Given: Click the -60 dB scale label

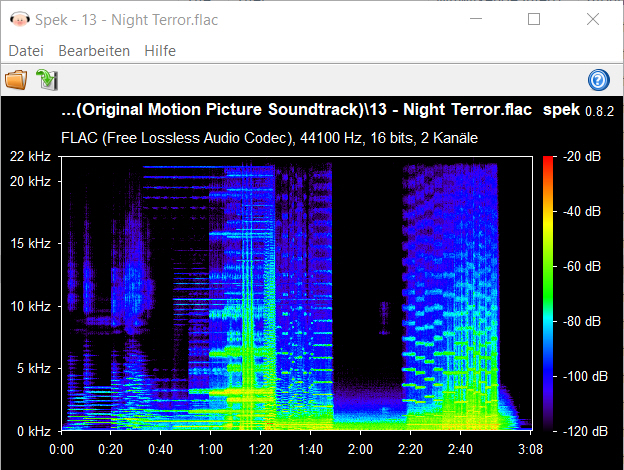Looking at the screenshot, I should tap(581, 266).
